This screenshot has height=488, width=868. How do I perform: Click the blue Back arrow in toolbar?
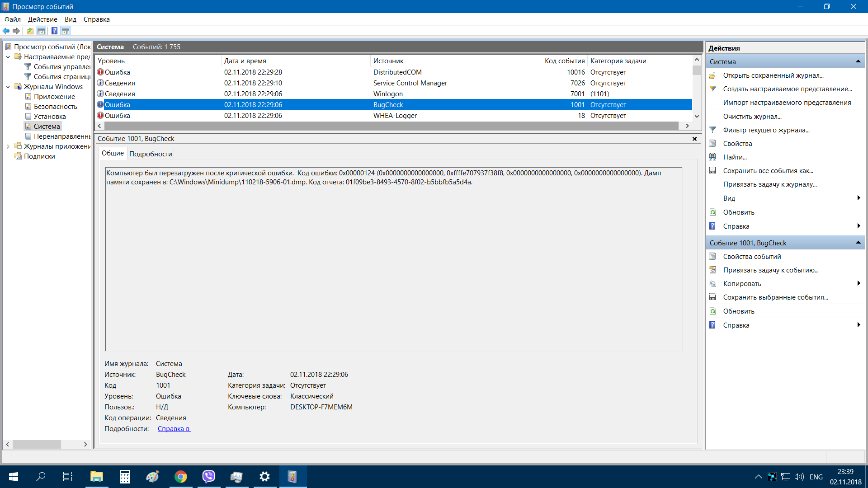[6, 31]
